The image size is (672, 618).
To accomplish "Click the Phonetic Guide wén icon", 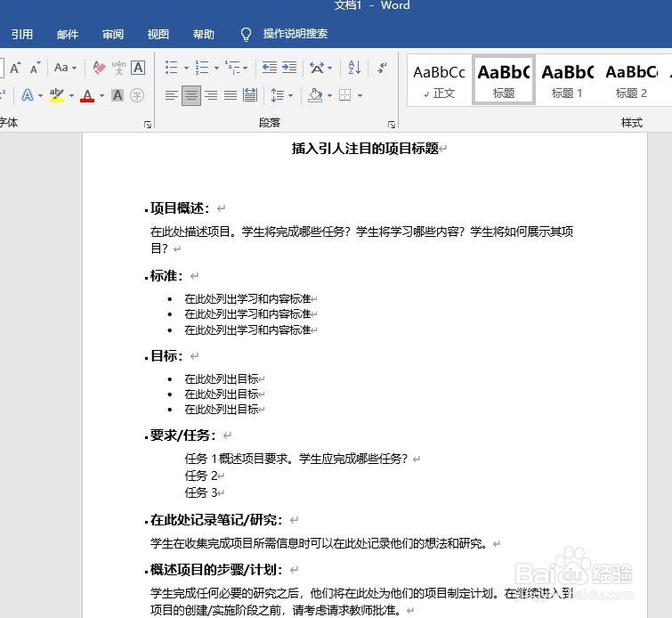I will pyautogui.click(x=118, y=68).
